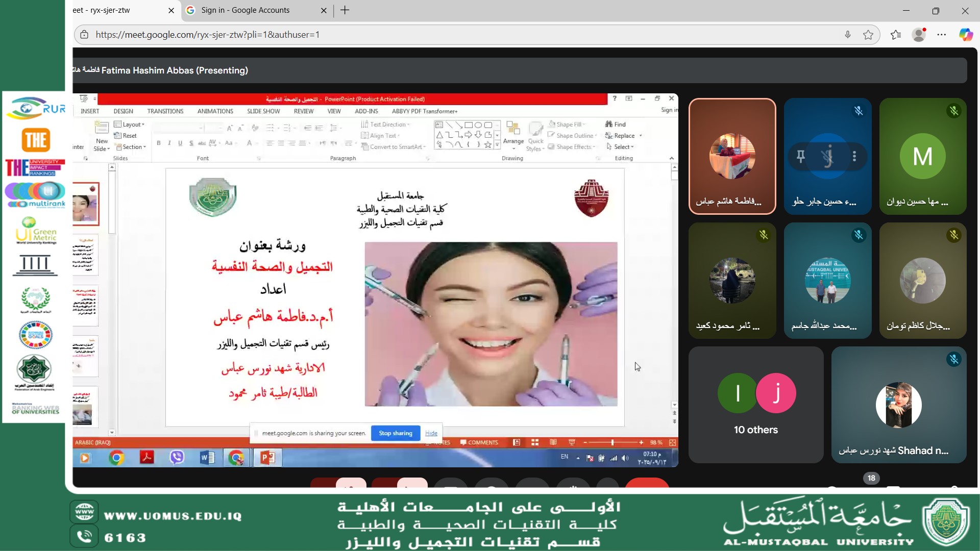980x551 pixels.
Task: Open the SLIDE SHOW ribbon tab
Action: pyautogui.click(x=263, y=111)
